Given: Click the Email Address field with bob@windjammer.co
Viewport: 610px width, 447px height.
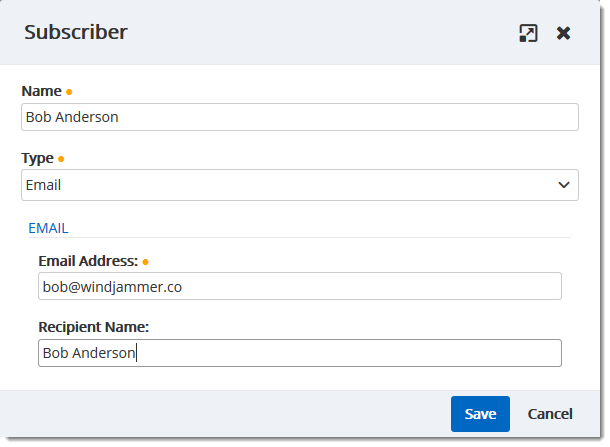Looking at the screenshot, I should click(299, 287).
